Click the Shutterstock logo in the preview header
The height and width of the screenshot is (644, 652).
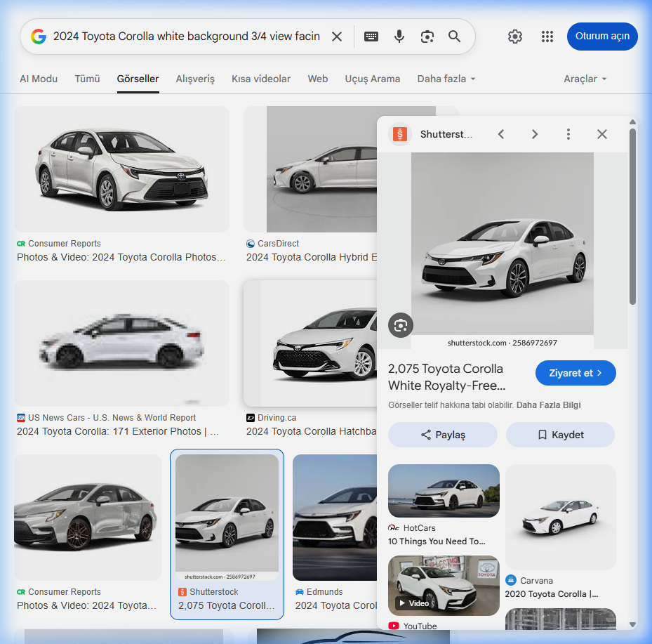pos(399,134)
